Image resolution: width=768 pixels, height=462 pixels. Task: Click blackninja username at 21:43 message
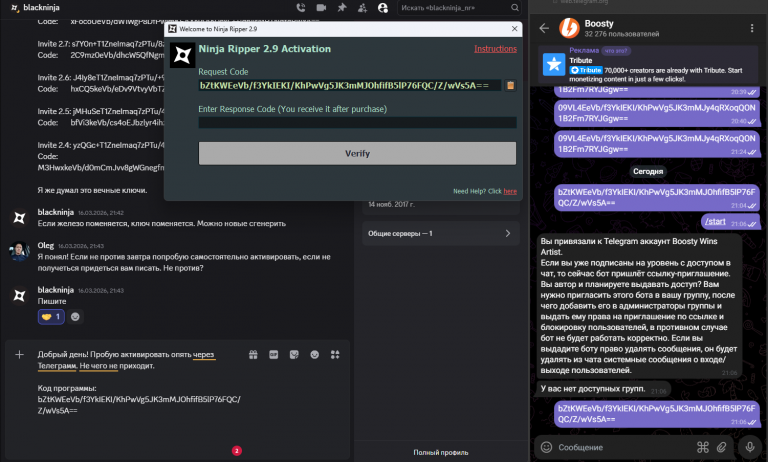click(x=55, y=290)
